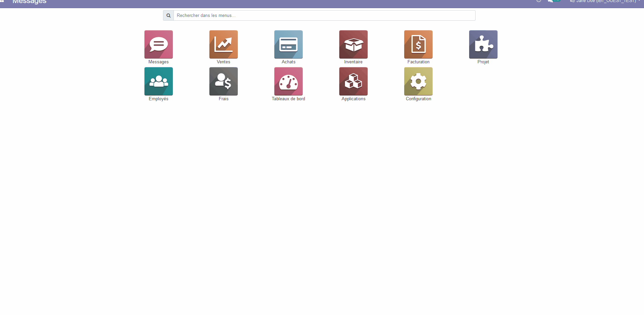This screenshot has height=315, width=644.
Task: Click the clock activities icon in top bar
Action: 539,1
